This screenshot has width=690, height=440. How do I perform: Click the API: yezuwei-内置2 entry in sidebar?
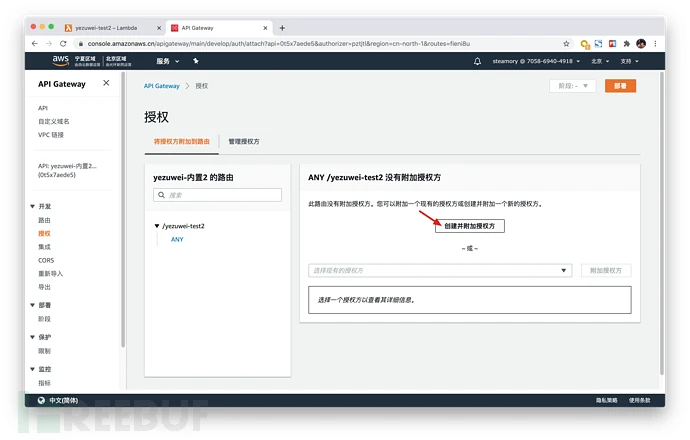click(67, 170)
